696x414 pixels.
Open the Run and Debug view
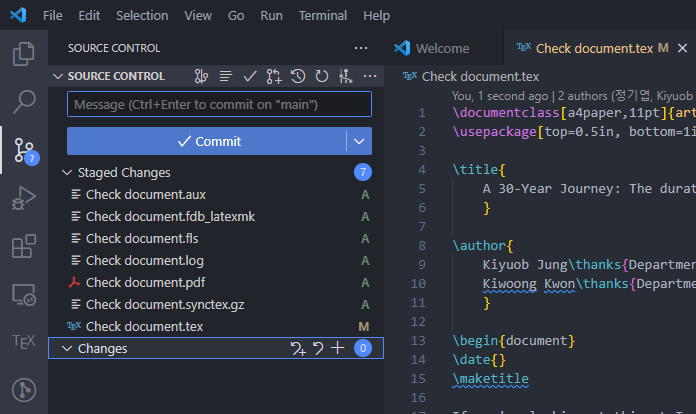click(x=24, y=198)
